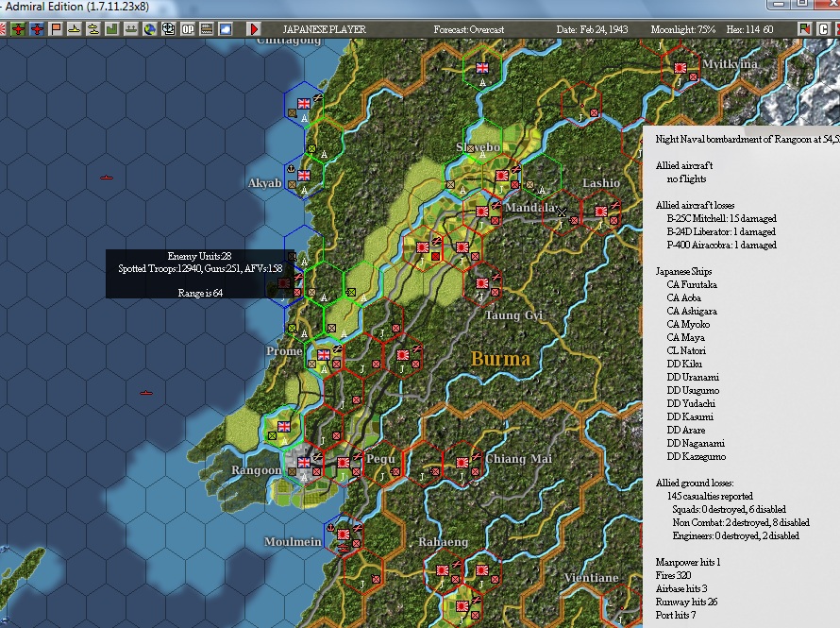This screenshot has width=840, height=628.
Task: Click the Forecast: Overcast text
Action: [469, 29]
